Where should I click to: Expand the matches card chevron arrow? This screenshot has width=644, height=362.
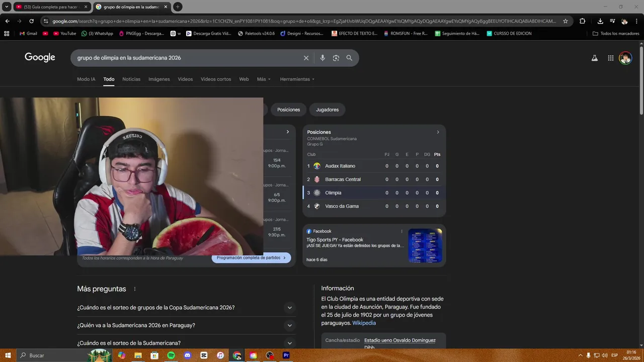click(x=288, y=132)
